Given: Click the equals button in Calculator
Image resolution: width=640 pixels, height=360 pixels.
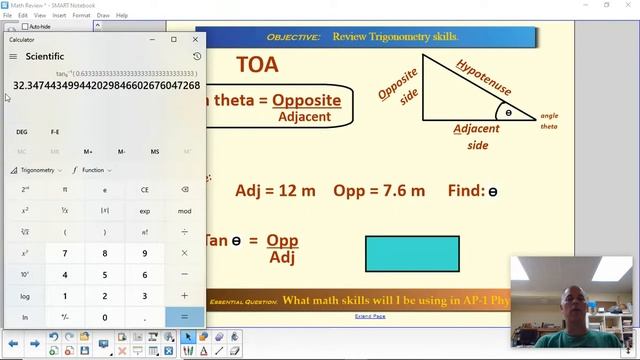Looking at the screenshot, I should 184,317.
